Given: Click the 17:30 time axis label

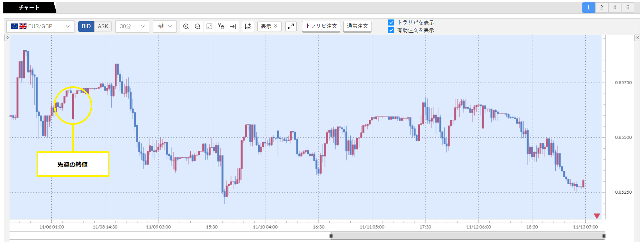Looking at the screenshot, I should [425, 227].
